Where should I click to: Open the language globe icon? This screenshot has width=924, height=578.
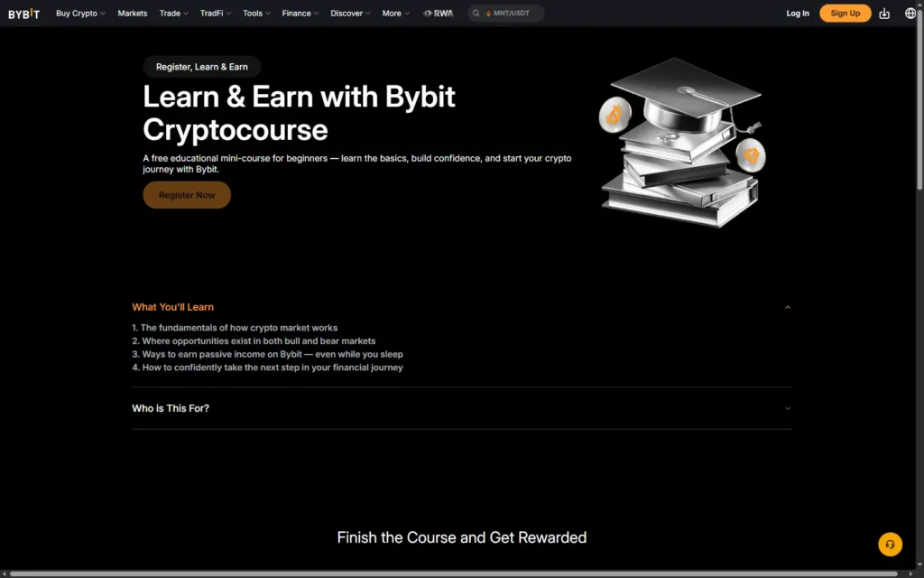pos(910,13)
